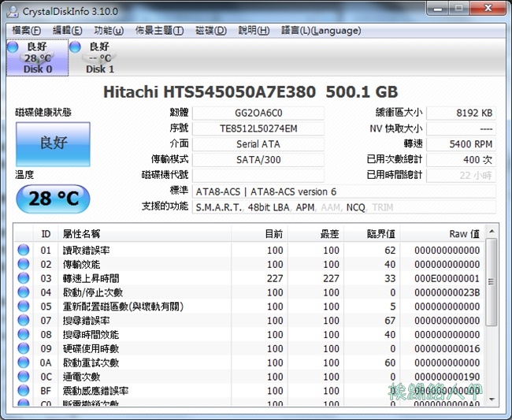Click the status icon for attribute 03
The height and width of the screenshot is (420, 512).
coord(23,278)
